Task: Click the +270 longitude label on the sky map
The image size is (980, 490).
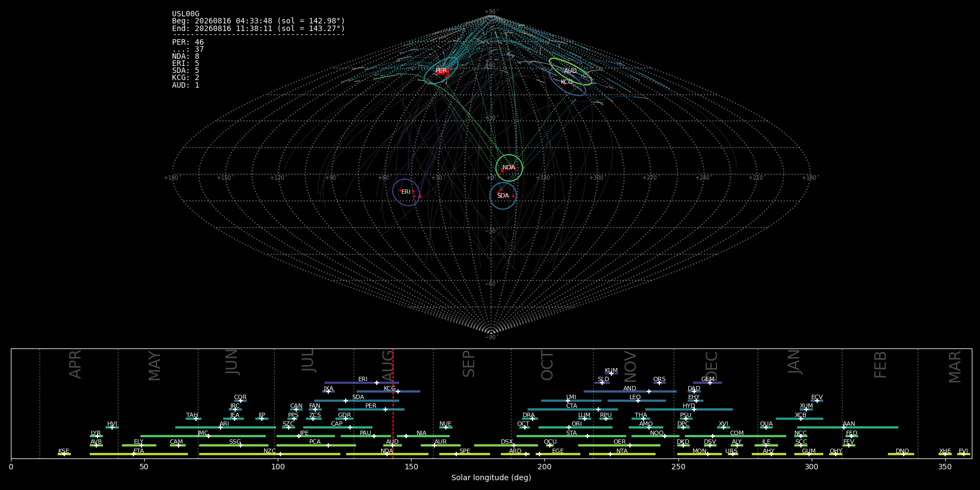Action: click(649, 178)
